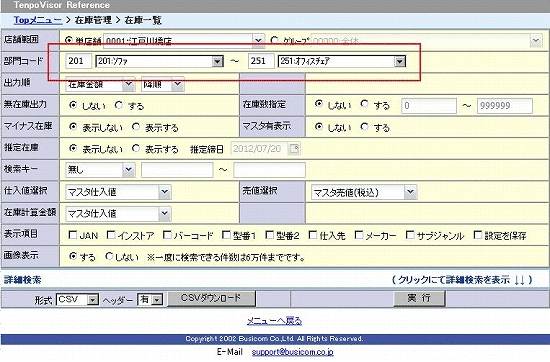Viewport: 550px width, 362px height.
Task: Open the 検索キー dropdown showing 無し
Action: tap(100, 170)
